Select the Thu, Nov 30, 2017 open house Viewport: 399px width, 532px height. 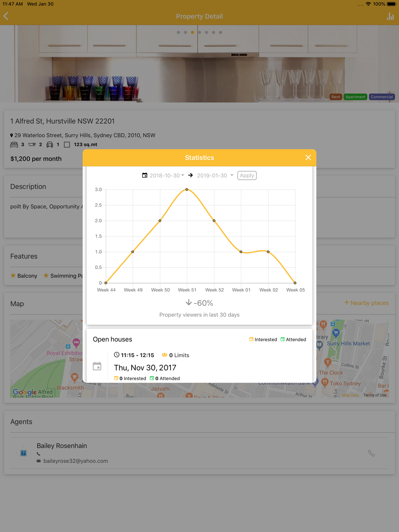145,368
